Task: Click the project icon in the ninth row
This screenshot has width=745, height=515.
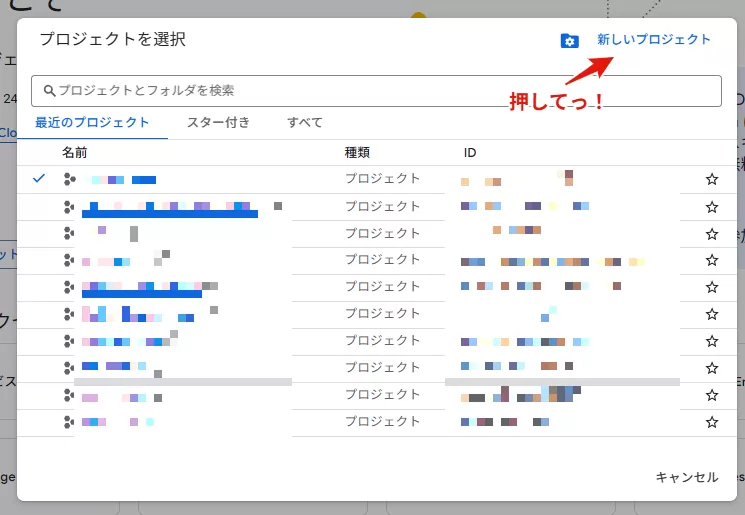Action: pyautogui.click(x=69, y=395)
